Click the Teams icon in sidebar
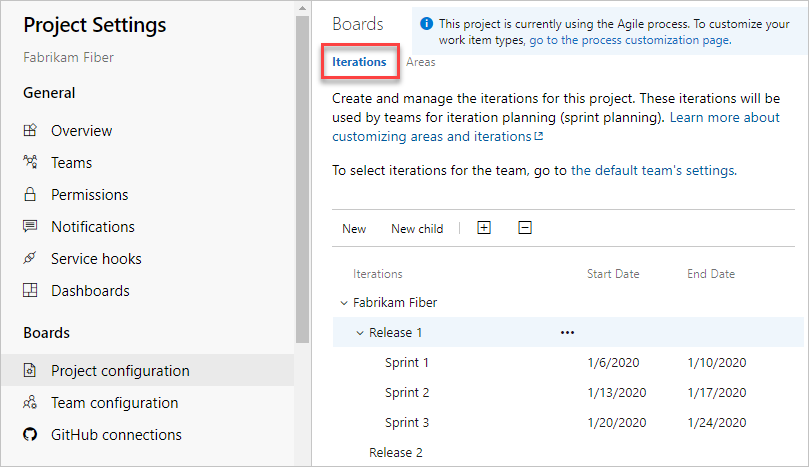This screenshot has height=467, width=809. point(30,163)
